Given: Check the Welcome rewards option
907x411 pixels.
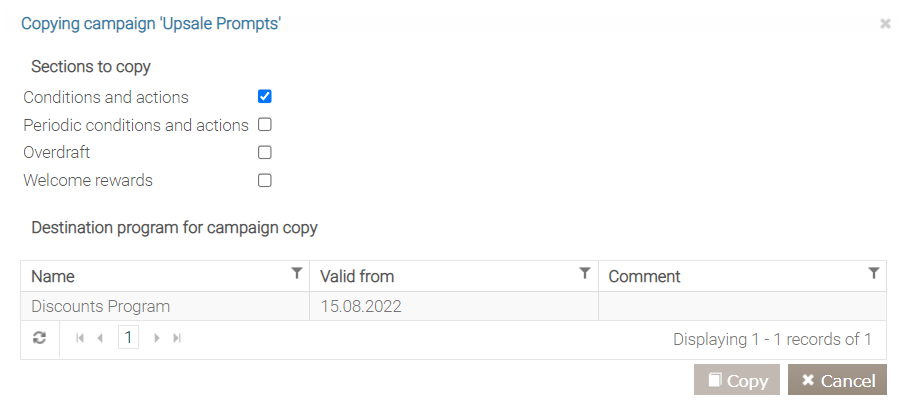Looking at the screenshot, I should coord(265,181).
